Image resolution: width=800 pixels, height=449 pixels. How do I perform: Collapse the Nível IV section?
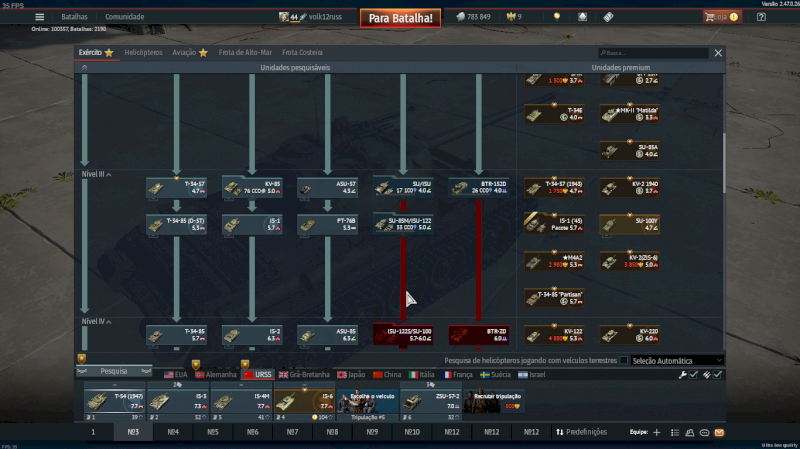coord(96,321)
